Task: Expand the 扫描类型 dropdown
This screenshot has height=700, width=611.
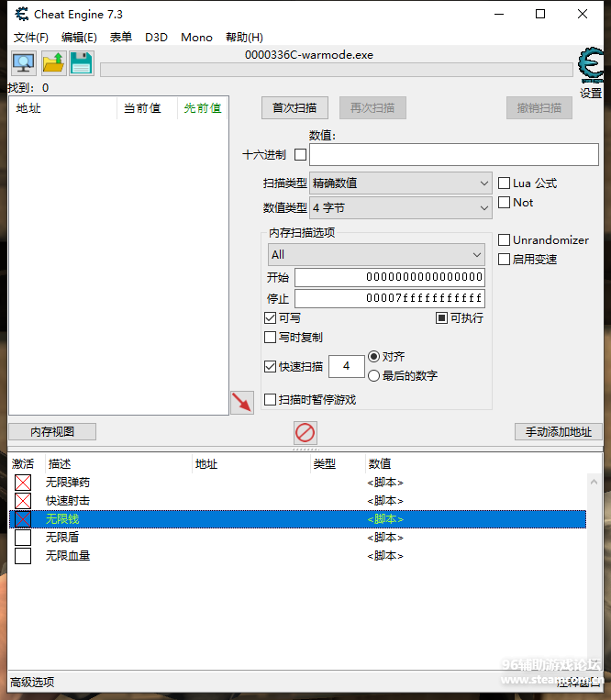Action: 401,183
